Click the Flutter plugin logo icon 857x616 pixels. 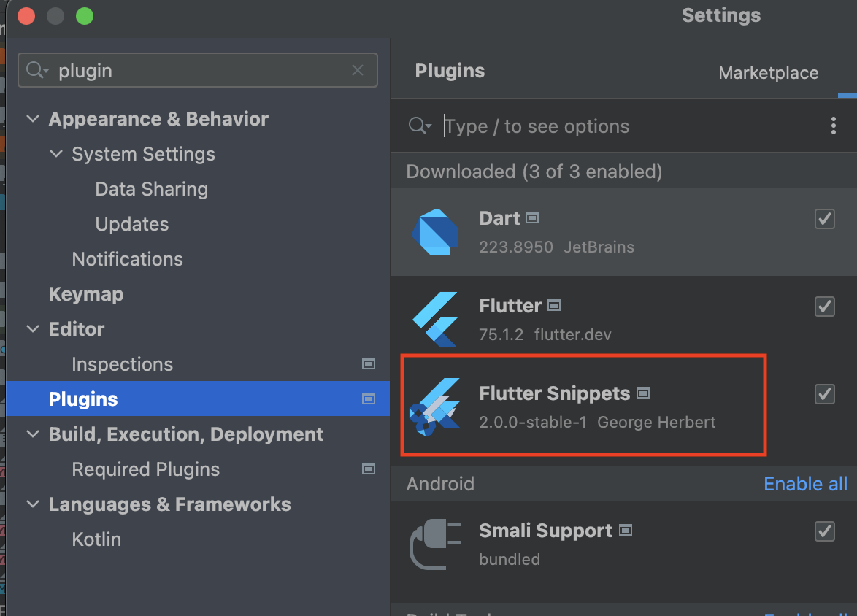click(x=435, y=319)
